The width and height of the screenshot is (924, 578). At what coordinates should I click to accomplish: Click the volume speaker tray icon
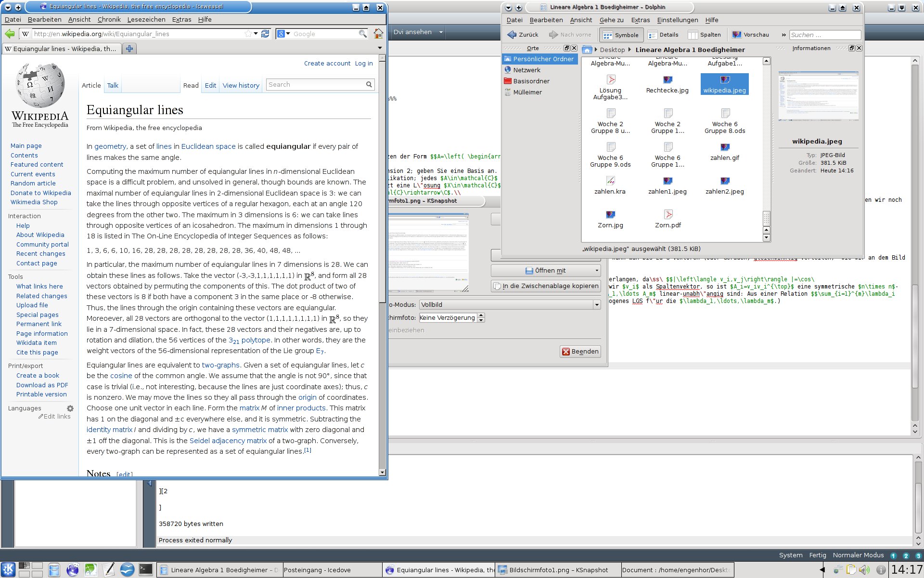(864, 570)
